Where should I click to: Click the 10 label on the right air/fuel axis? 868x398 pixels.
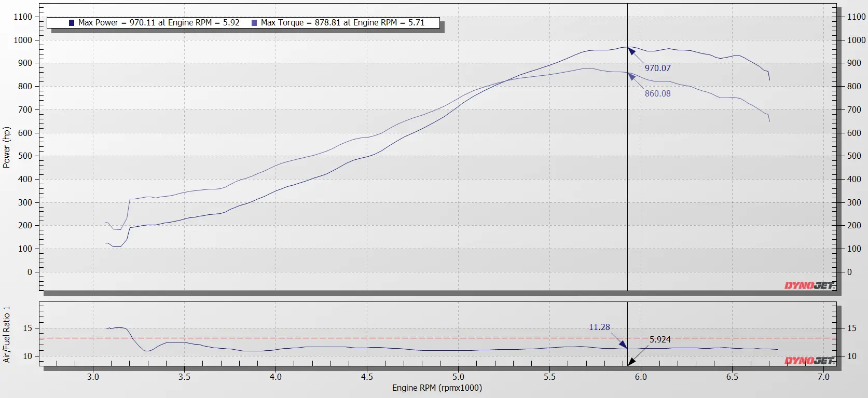852,356
